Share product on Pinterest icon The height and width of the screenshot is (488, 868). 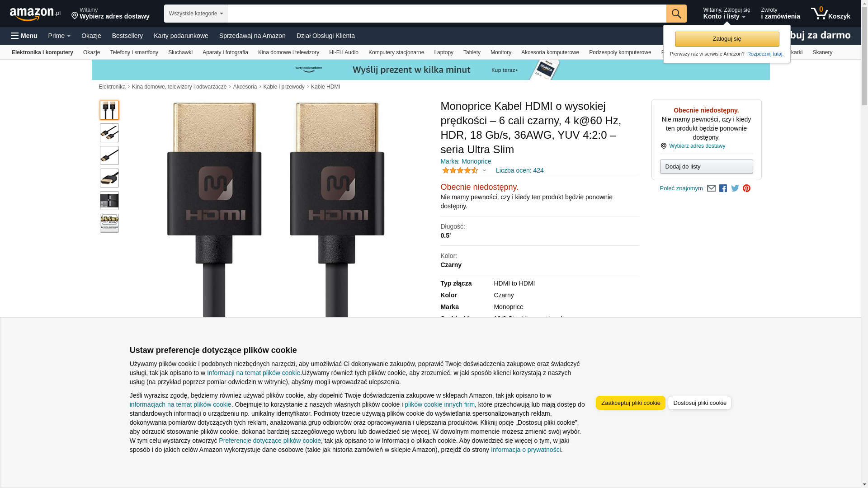(x=746, y=188)
